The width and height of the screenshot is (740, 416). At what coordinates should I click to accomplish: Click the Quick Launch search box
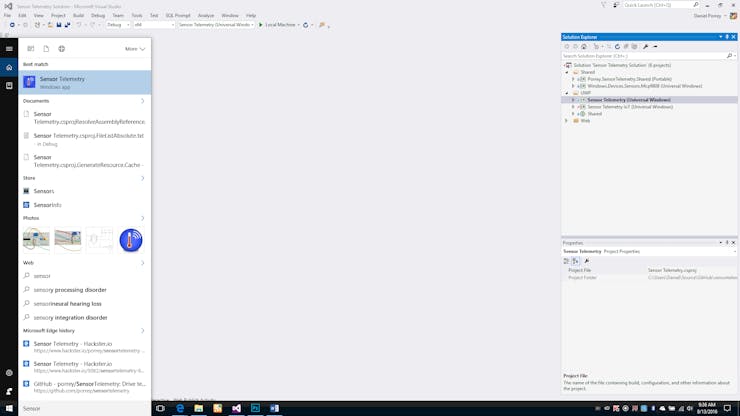click(x=661, y=5)
